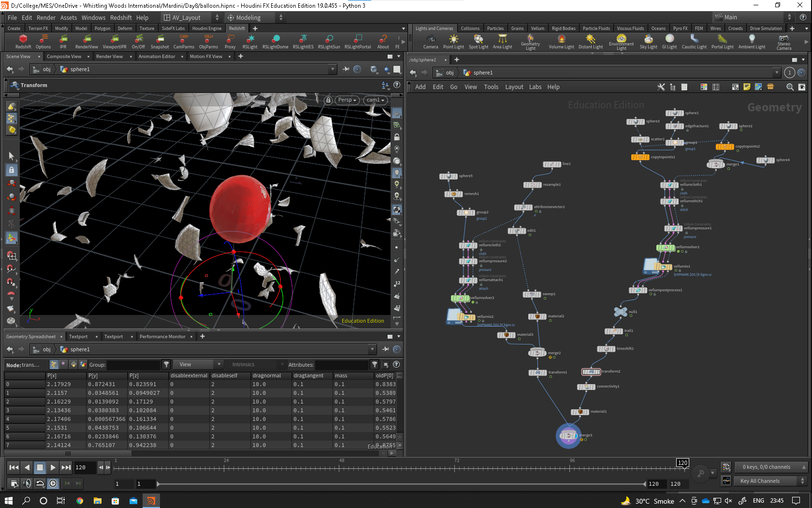The width and height of the screenshot is (812, 508).
Task: Open the cam1 camera dropdown
Action: pos(376,100)
